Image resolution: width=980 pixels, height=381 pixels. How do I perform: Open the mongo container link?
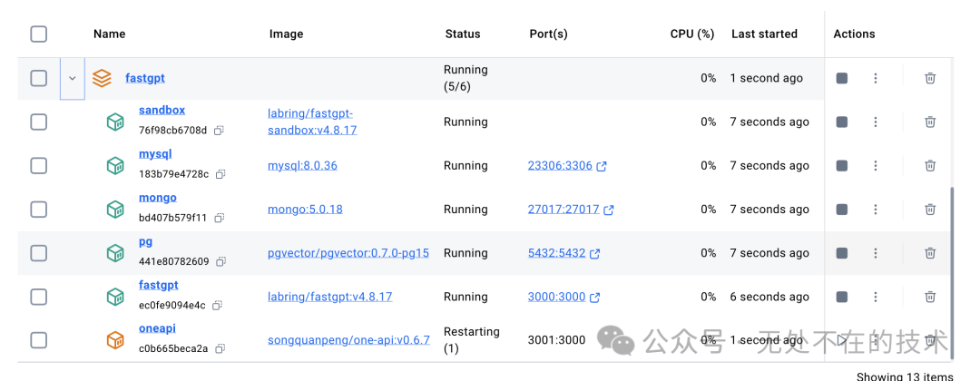click(x=158, y=198)
